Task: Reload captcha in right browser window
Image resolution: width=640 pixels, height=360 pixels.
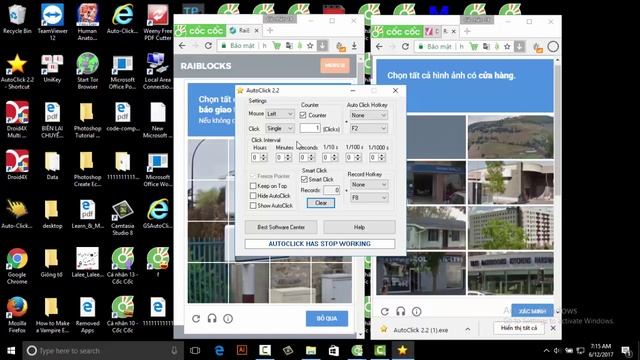Action: click(384, 311)
